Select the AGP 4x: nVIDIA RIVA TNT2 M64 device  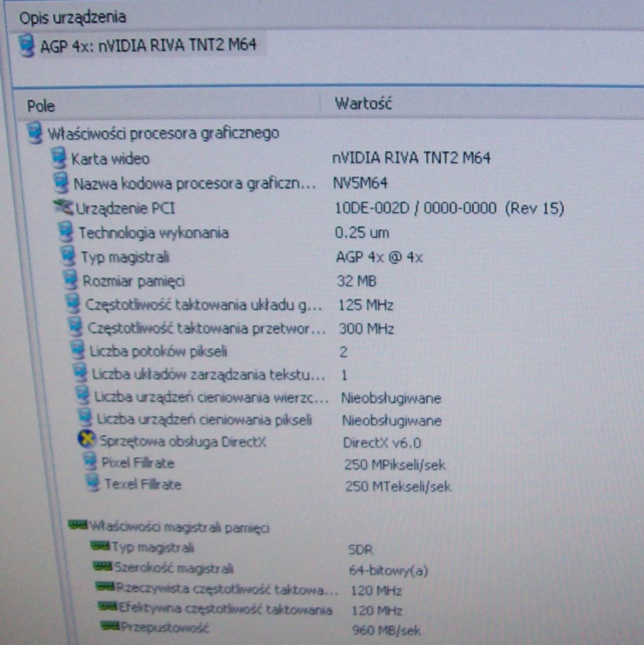[148, 45]
